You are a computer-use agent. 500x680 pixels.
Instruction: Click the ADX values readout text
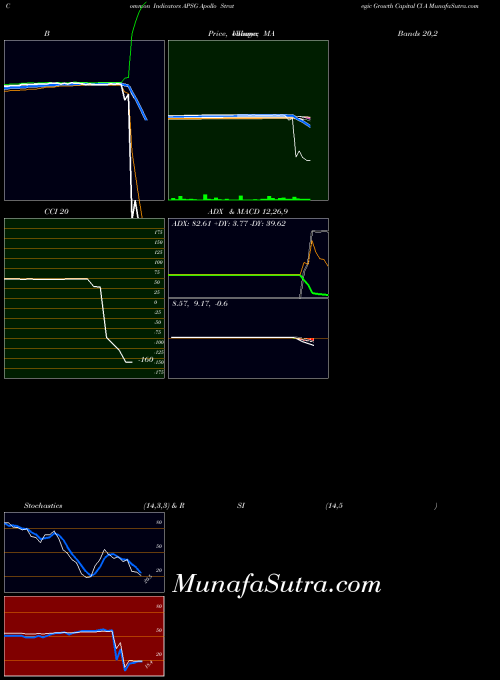point(229,224)
